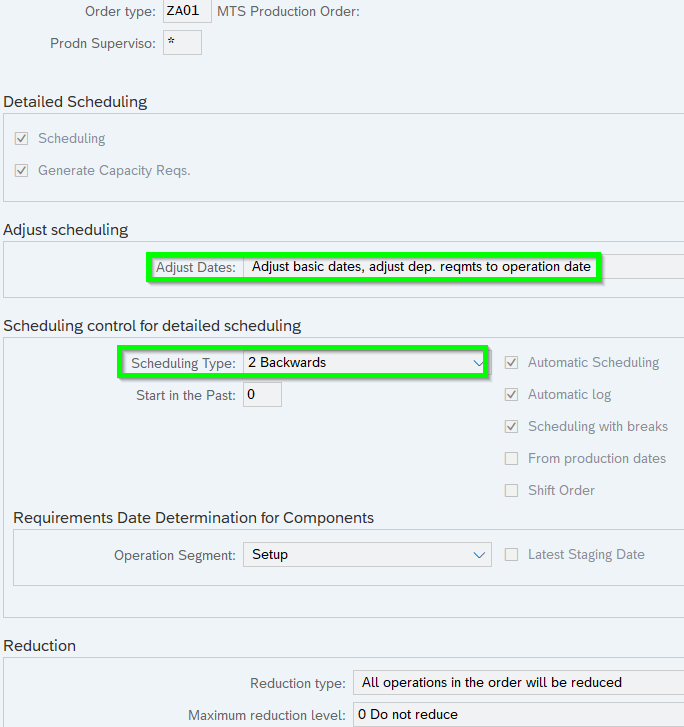
Task: Click the Start in the Past field
Action: 262,395
